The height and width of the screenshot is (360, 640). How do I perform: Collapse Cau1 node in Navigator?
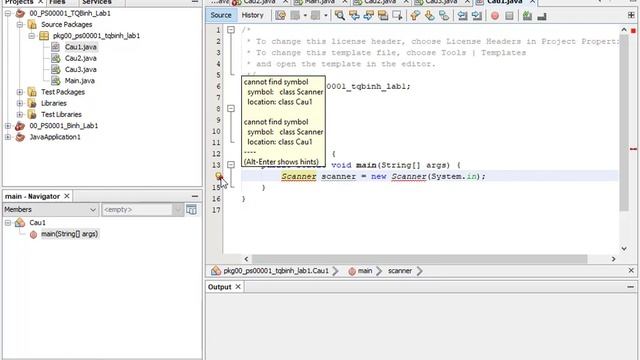[x=8, y=222]
